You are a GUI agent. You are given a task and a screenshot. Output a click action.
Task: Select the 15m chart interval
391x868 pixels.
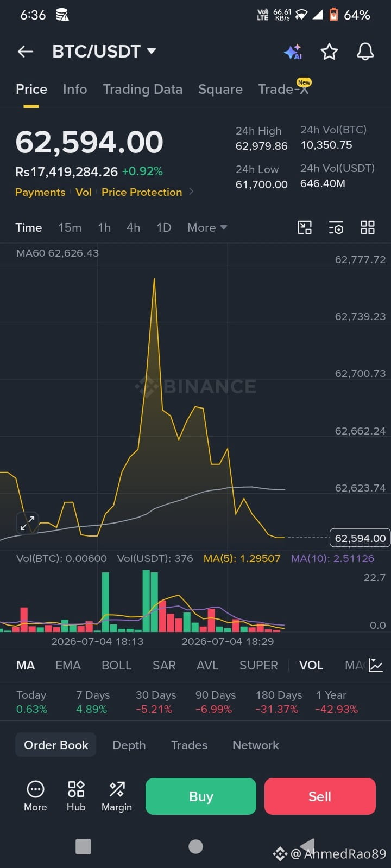tap(70, 227)
